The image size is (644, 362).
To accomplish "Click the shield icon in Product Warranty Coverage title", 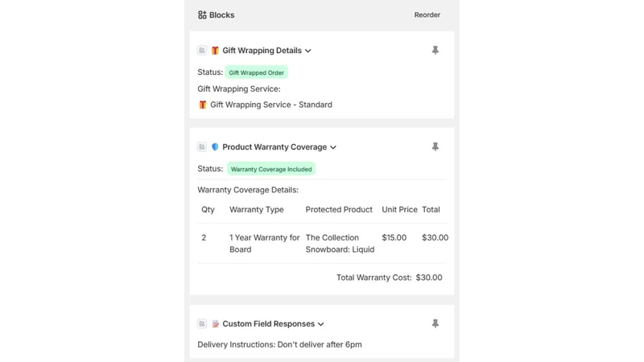I will click(x=215, y=147).
